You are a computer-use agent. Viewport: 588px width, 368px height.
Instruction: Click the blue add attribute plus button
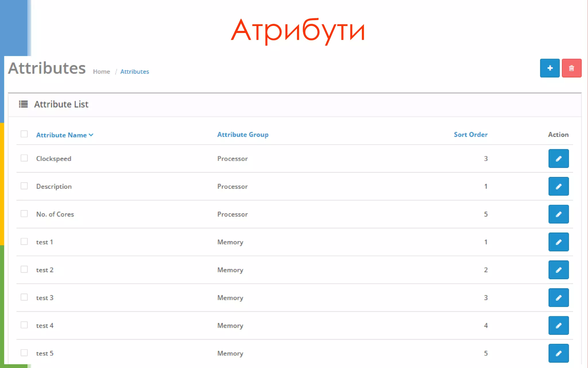click(550, 68)
